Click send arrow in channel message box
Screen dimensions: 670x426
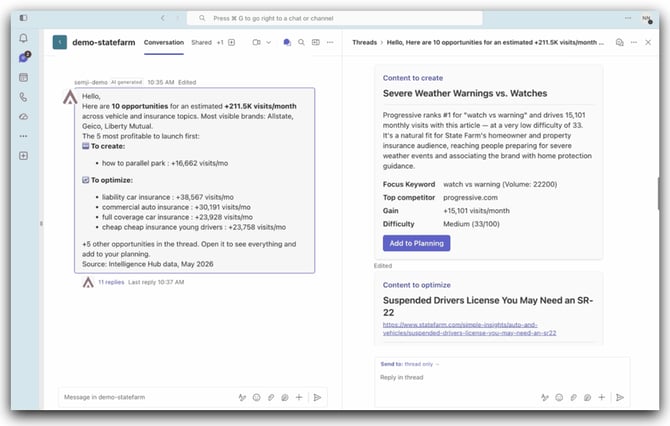(x=317, y=397)
